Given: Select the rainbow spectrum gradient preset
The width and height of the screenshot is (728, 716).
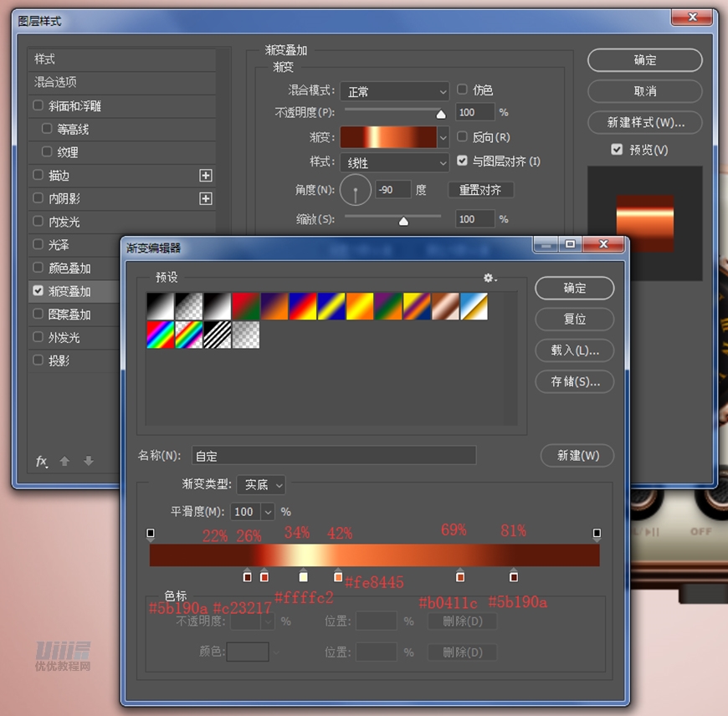Looking at the screenshot, I should pyautogui.click(x=160, y=335).
